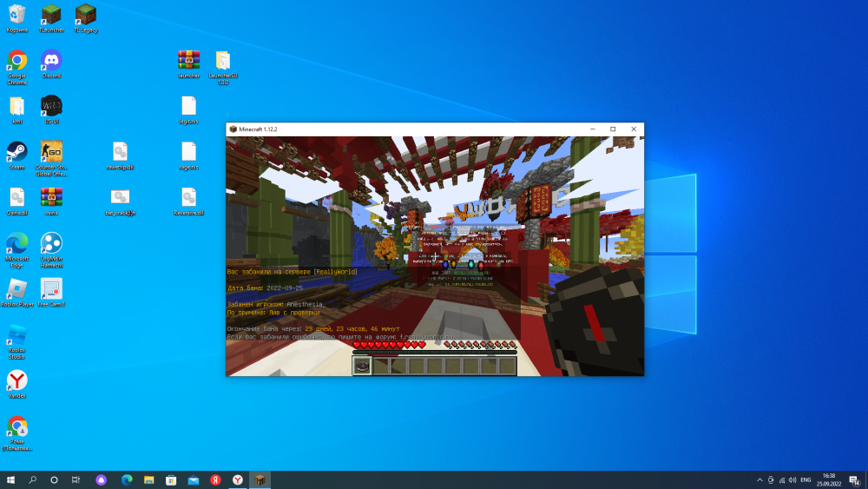868x489 pixels.
Task: Open clock and date 16:38 flyout
Action: pyautogui.click(x=829, y=479)
